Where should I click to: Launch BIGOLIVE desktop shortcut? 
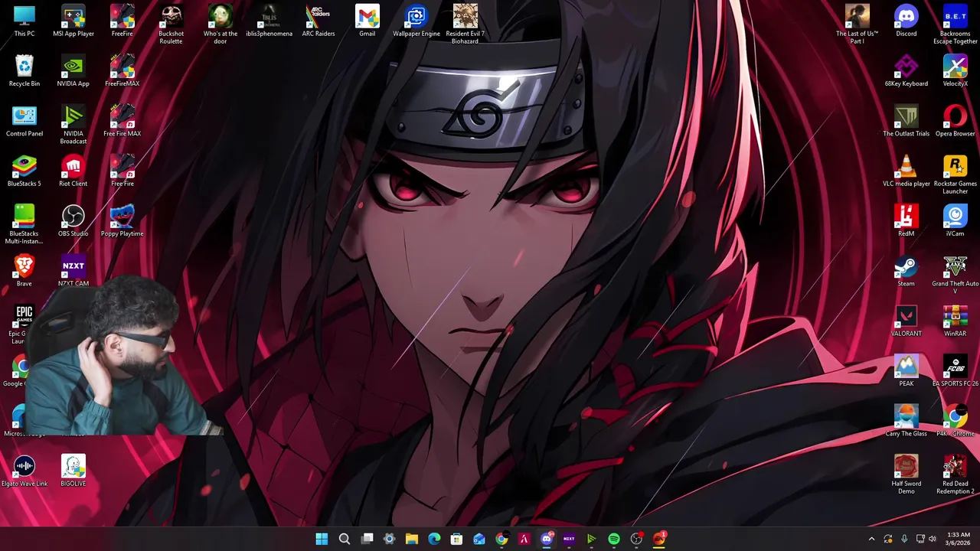click(73, 471)
